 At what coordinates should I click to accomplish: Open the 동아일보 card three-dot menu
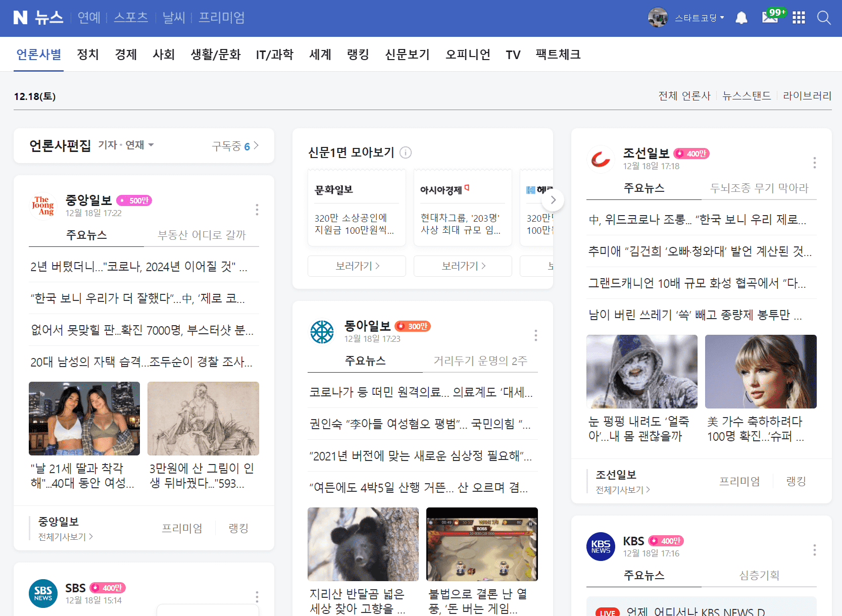click(x=536, y=335)
